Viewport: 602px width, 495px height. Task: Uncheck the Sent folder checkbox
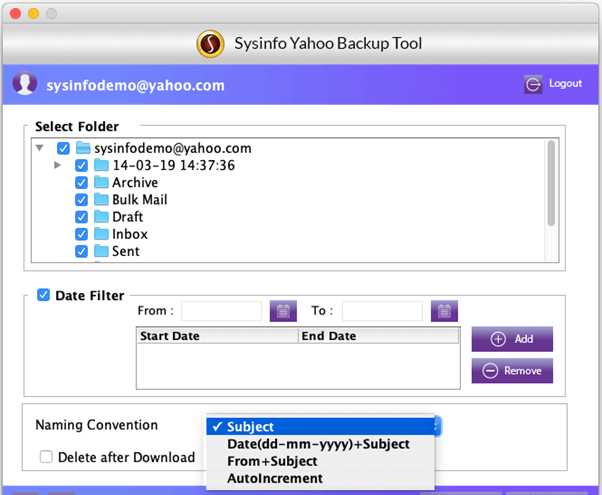tap(81, 252)
